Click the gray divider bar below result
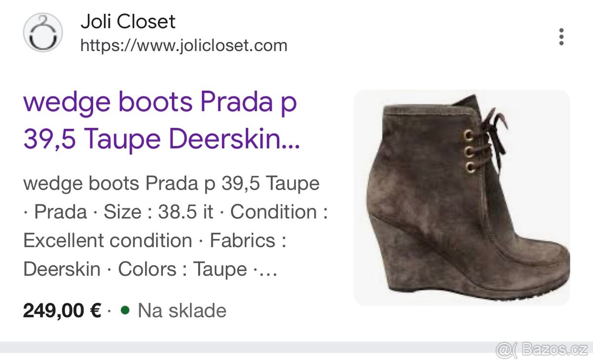The image size is (593, 364). pos(296,347)
